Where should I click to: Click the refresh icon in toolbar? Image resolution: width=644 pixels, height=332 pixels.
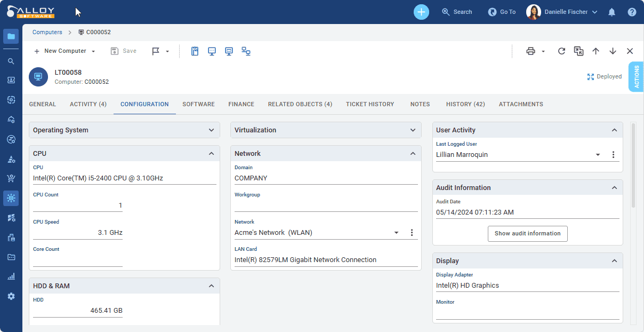click(561, 51)
